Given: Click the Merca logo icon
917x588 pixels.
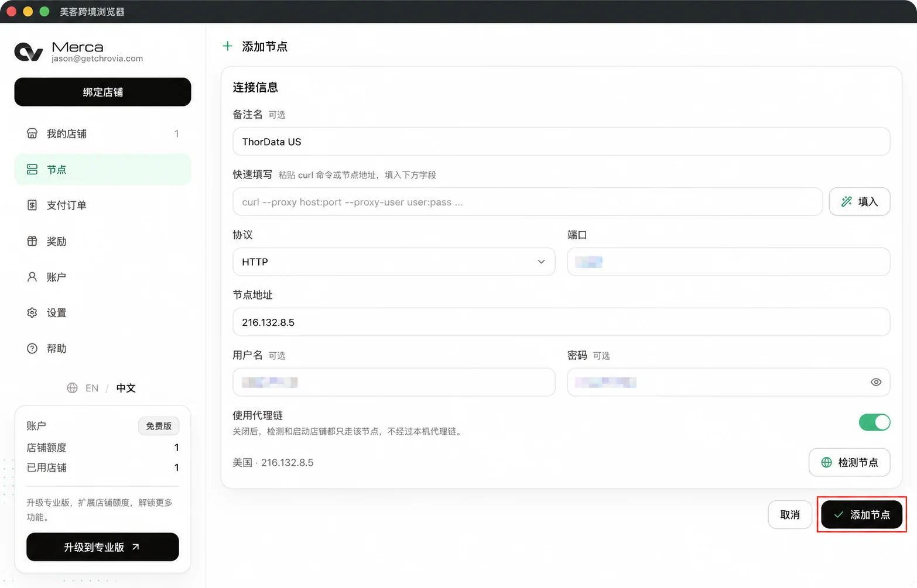Looking at the screenshot, I should point(29,52).
